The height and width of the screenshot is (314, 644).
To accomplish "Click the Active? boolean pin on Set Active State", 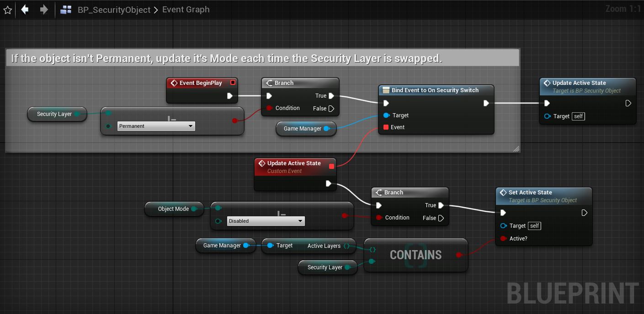I will click(503, 239).
